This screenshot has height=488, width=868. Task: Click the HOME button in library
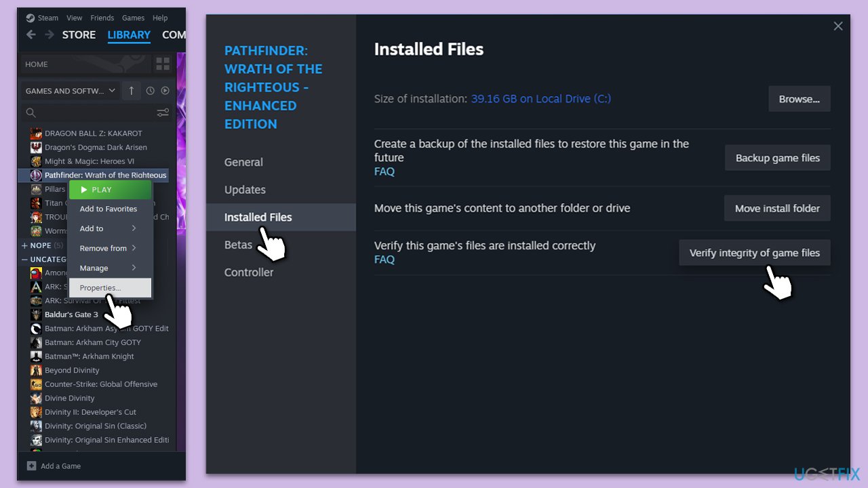click(x=86, y=64)
